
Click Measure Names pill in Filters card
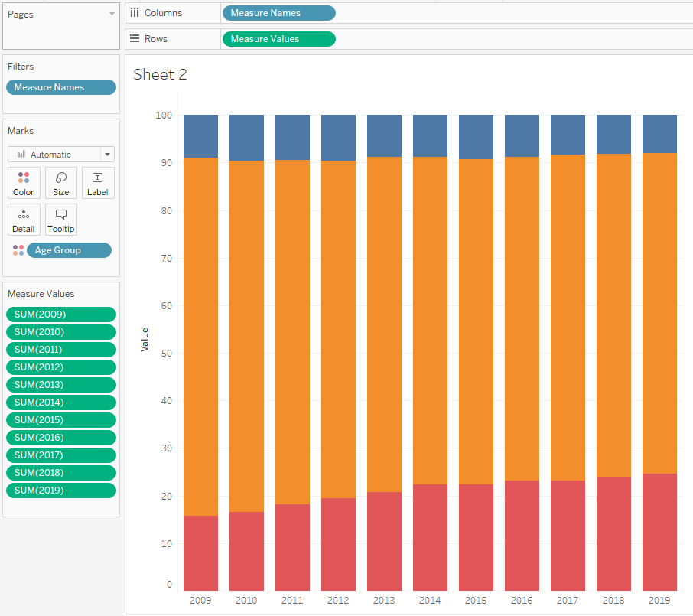pyautogui.click(x=61, y=87)
